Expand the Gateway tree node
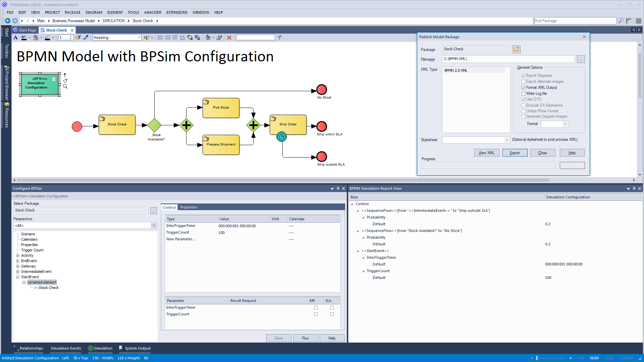The width and height of the screenshot is (644, 362). (x=18, y=266)
